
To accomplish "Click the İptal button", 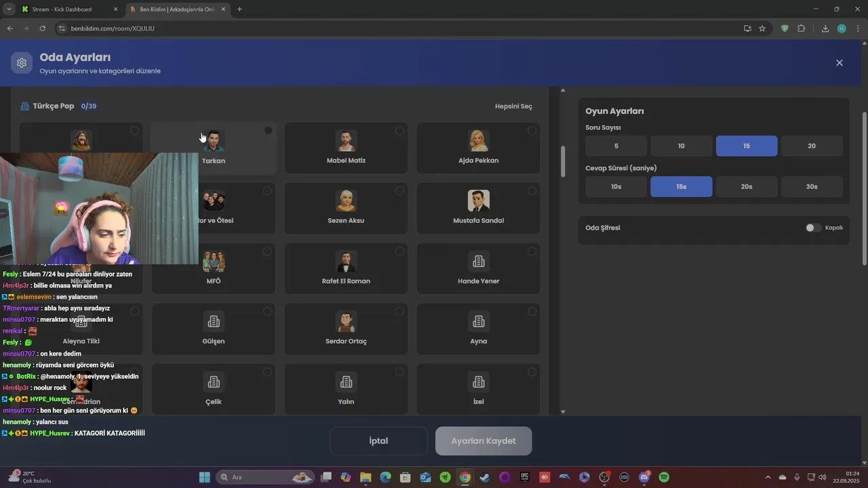I will pyautogui.click(x=378, y=441).
